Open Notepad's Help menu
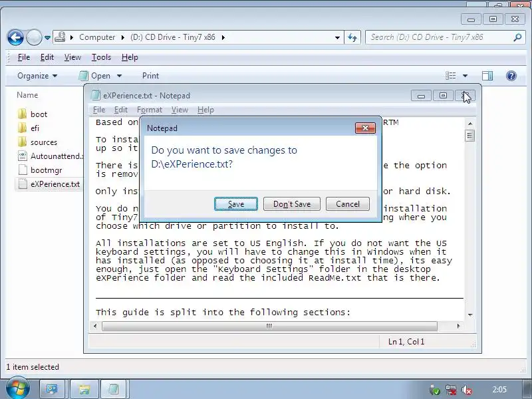This screenshot has width=532, height=399. [x=205, y=110]
